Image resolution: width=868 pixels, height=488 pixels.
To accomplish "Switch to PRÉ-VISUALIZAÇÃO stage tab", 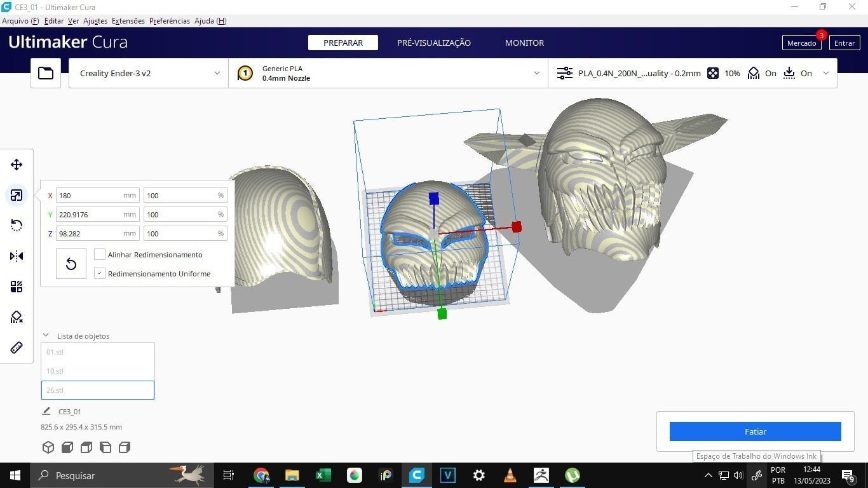I will click(434, 43).
